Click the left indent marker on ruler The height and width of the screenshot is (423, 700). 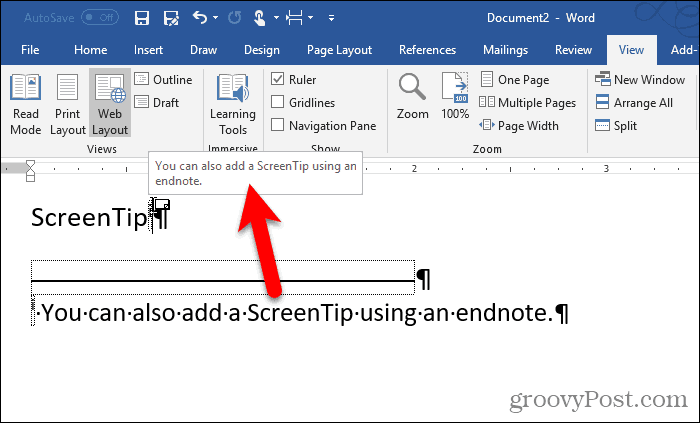[30, 177]
